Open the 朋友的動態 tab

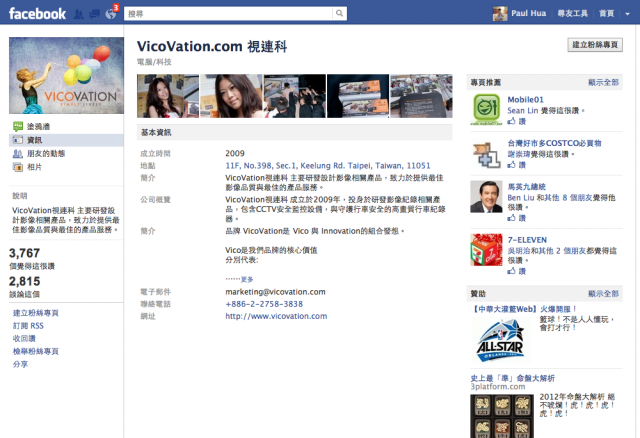tap(46, 153)
